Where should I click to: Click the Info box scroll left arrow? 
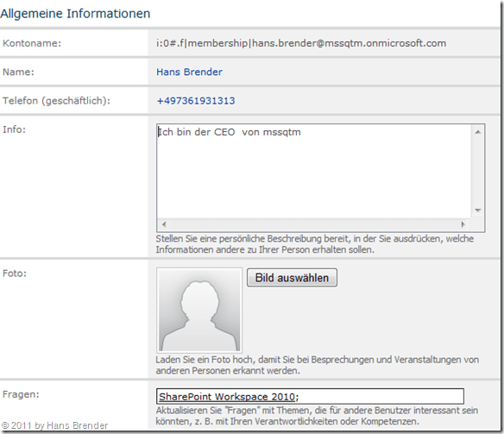164,224
